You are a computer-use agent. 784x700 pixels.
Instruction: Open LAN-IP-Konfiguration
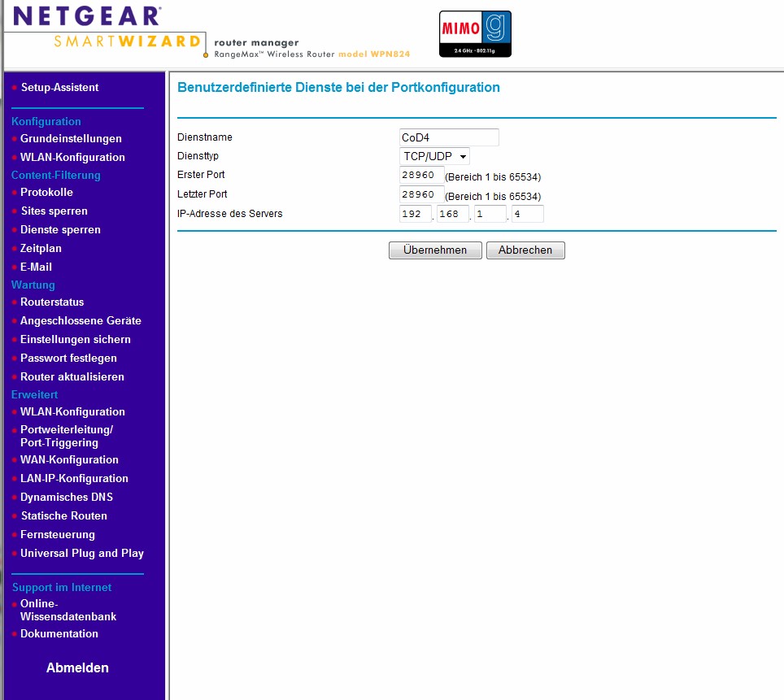point(74,479)
